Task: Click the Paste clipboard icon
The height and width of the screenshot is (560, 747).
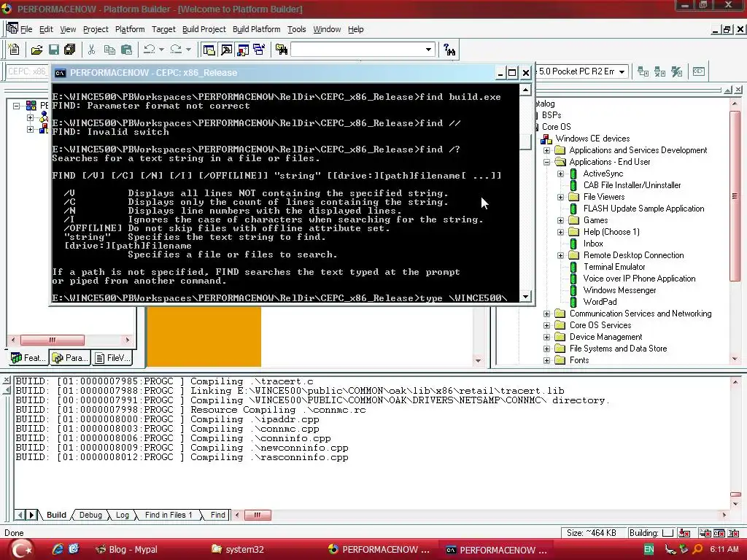Action: tap(127, 50)
